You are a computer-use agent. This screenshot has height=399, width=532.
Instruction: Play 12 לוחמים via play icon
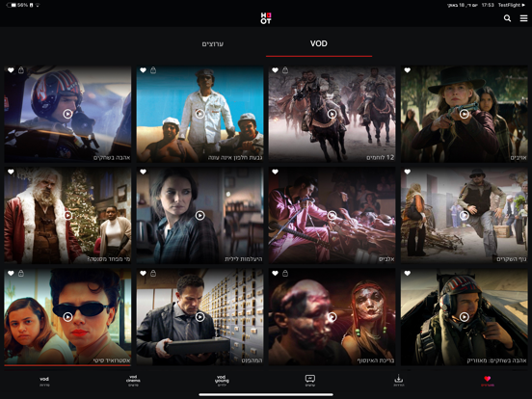(332, 114)
